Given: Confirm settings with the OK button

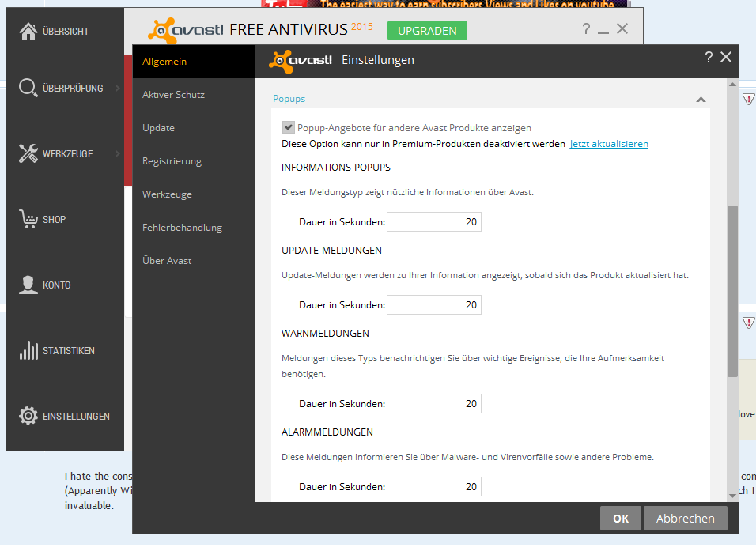Looking at the screenshot, I should [x=621, y=519].
